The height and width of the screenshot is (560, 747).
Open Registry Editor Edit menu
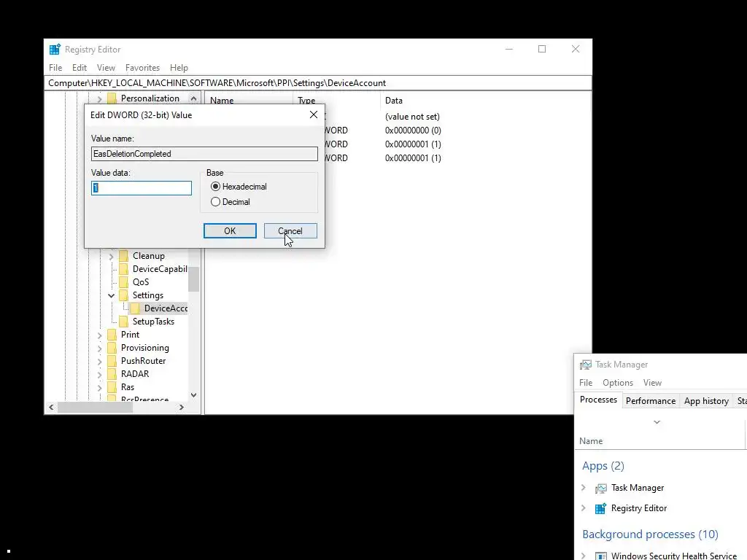point(79,68)
